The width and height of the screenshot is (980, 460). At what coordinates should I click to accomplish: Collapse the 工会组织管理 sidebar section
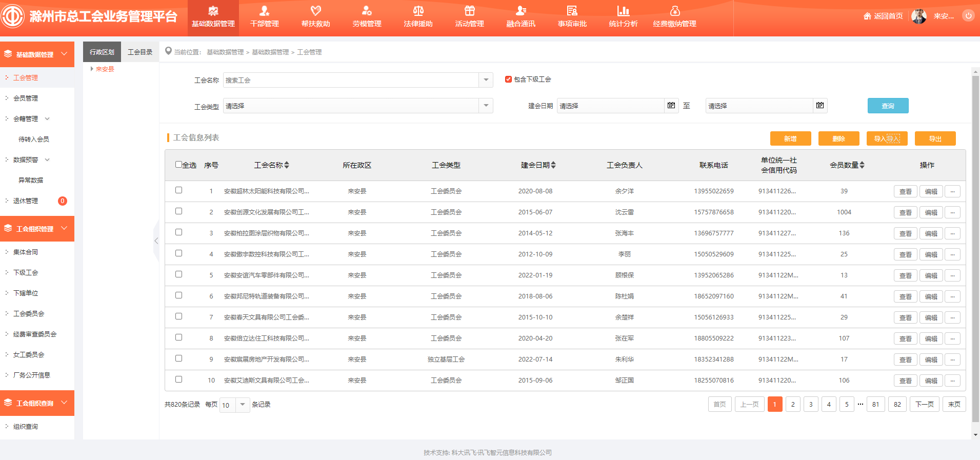point(64,228)
